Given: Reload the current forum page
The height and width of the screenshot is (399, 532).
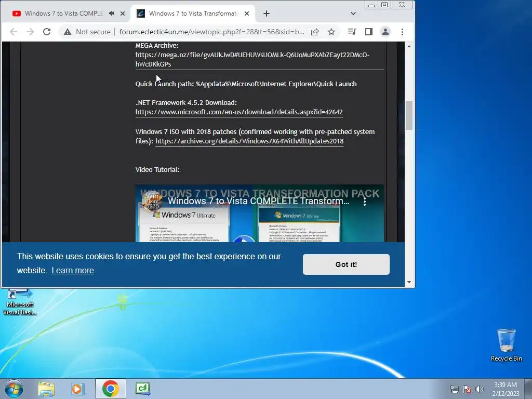Looking at the screenshot, I should 47,32.
